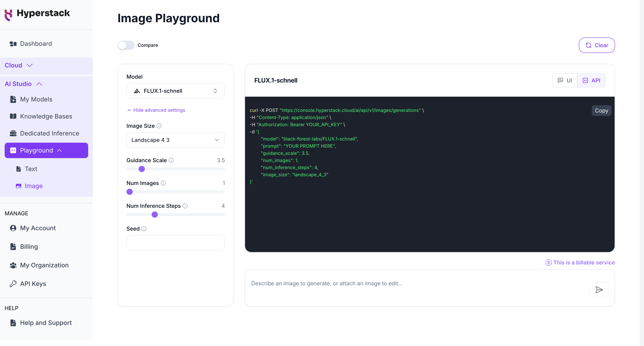Click the Guidance Scale value 3.5
Image resolution: width=644 pixels, height=346 pixels.
pos(221,160)
